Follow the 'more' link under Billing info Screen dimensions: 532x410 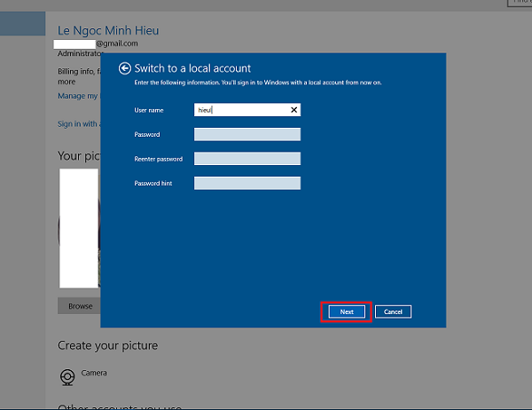[x=66, y=82]
